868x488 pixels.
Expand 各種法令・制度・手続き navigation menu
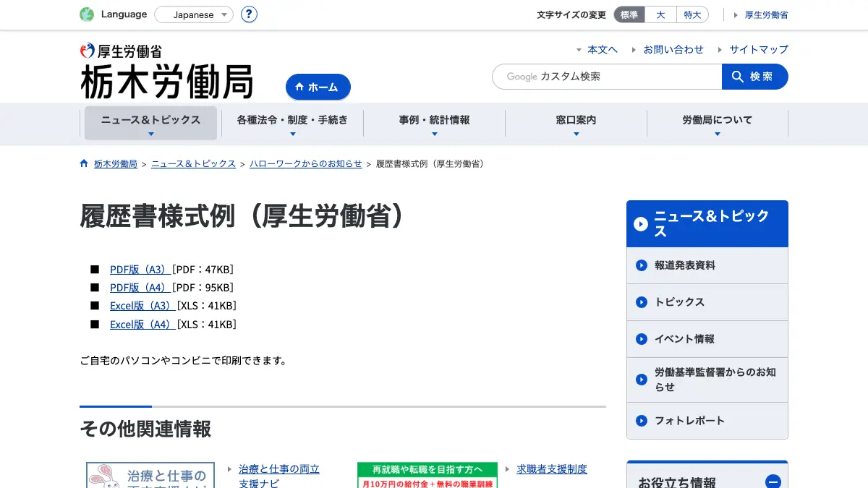(292, 123)
